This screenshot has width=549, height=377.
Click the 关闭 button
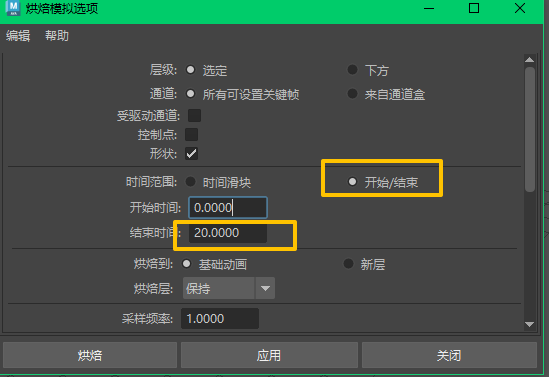tap(449, 355)
